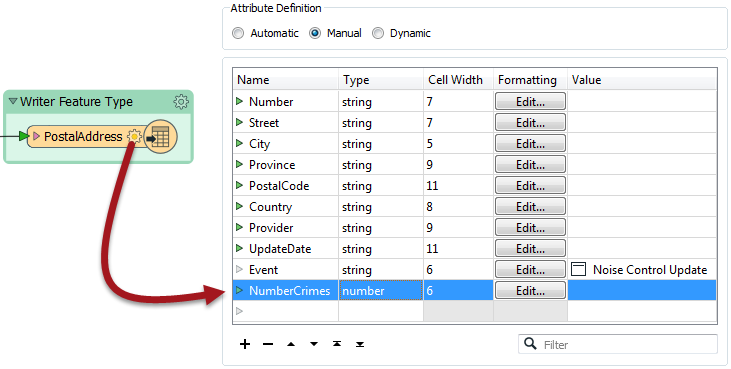The image size is (731, 369).
Task: Expand the PostalAddress input port arrow
Action: 36,137
